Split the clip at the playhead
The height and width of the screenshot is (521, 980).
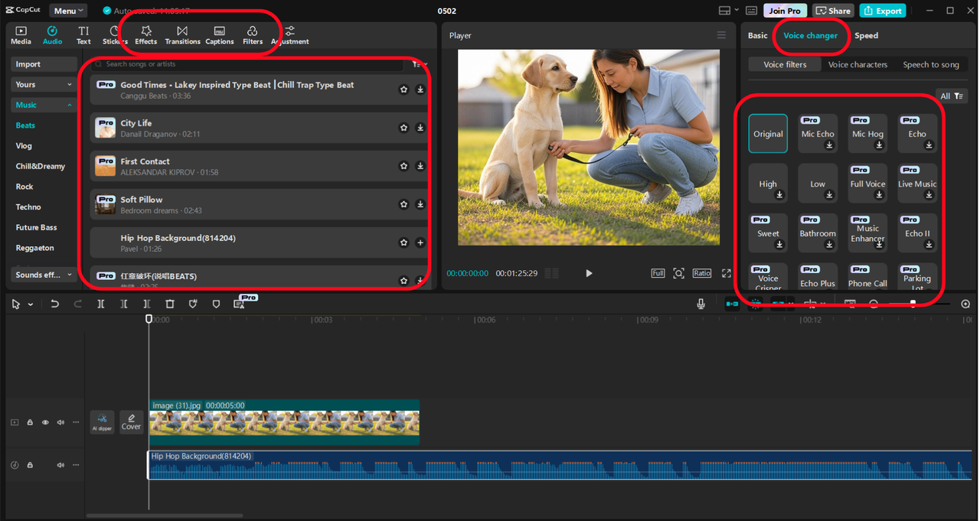point(101,304)
